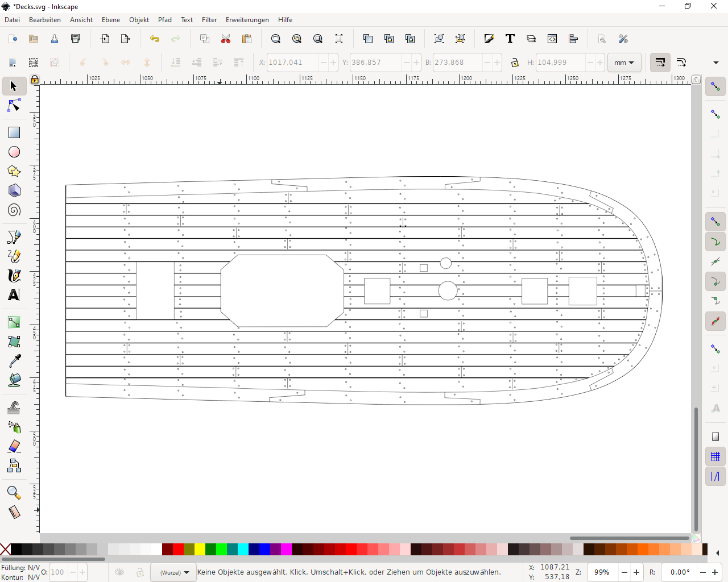Screen dimensions: 728x582
Task: Open the Erweiterungen menu
Action: tap(247, 20)
